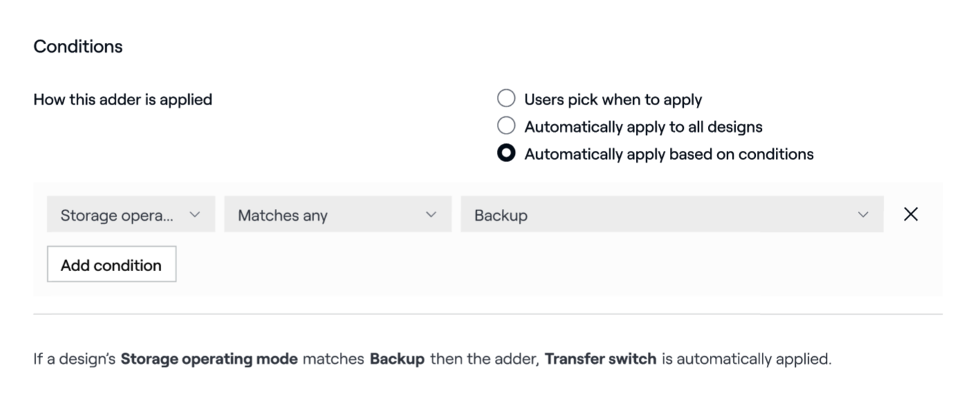
Task: Click the 'Automatically apply to all designs' label text
Action: 643,127
